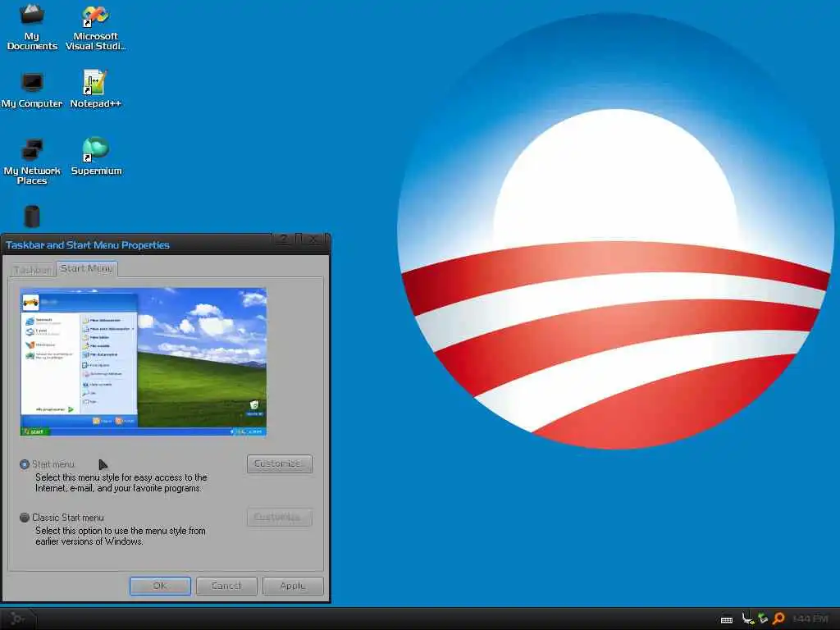Click the Apply button

tap(293, 586)
